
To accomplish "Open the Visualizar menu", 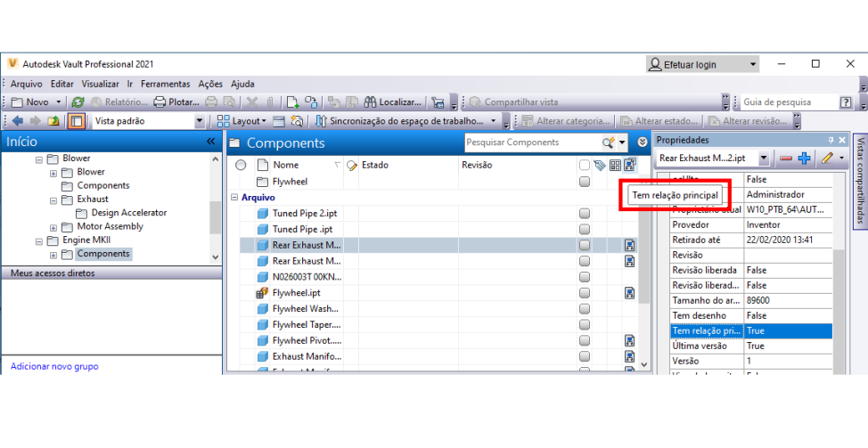I will [100, 84].
